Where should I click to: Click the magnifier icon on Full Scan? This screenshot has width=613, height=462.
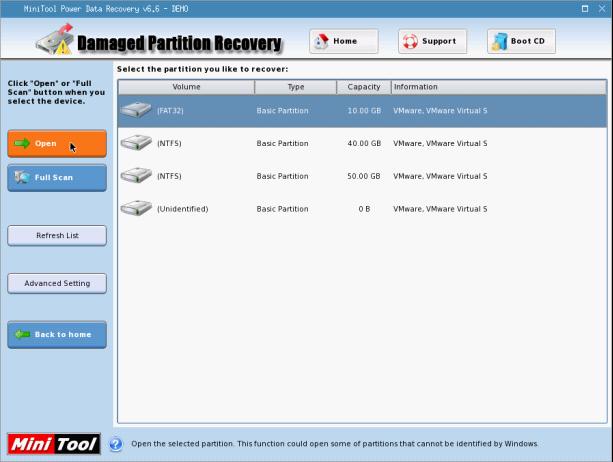(x=22, y=177)
